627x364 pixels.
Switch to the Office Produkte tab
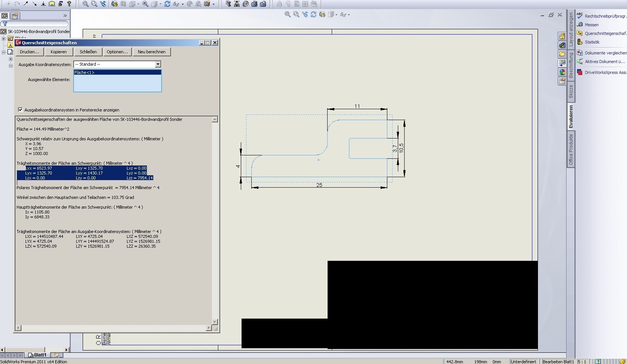click(571, 149)
